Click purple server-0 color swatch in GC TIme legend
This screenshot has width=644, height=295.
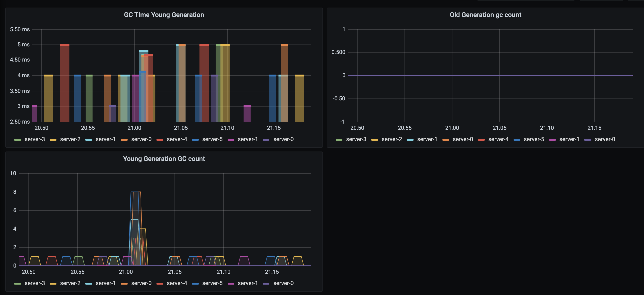266,140
